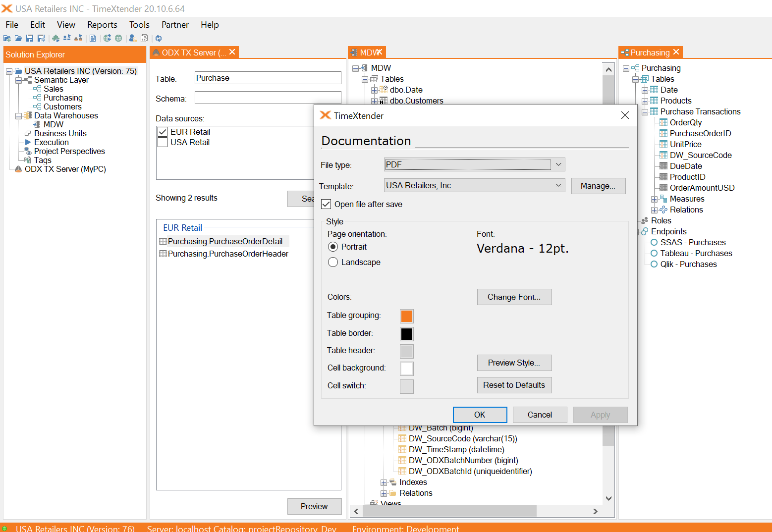This screenshot has height=532, width=772.
Task: Switch to the Purchasing tab
Action: (x=650, y=53)
